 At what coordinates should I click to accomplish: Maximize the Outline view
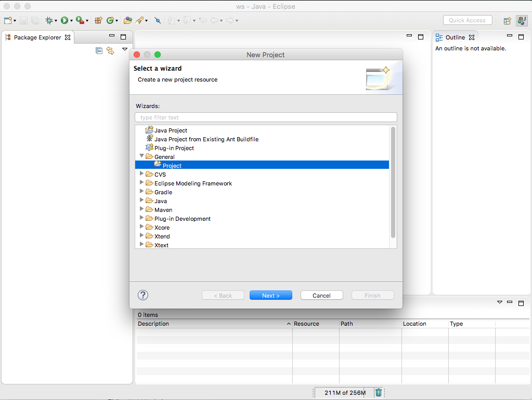coord(521,36)
